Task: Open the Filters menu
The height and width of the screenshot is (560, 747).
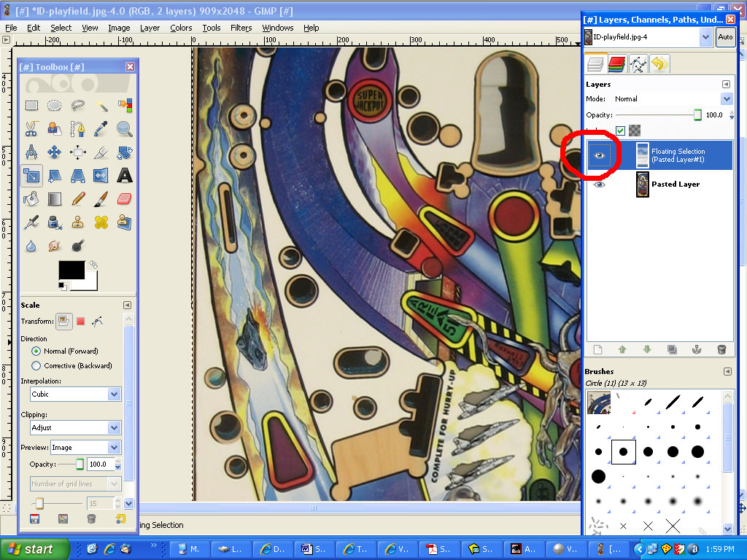Action: 241,28
